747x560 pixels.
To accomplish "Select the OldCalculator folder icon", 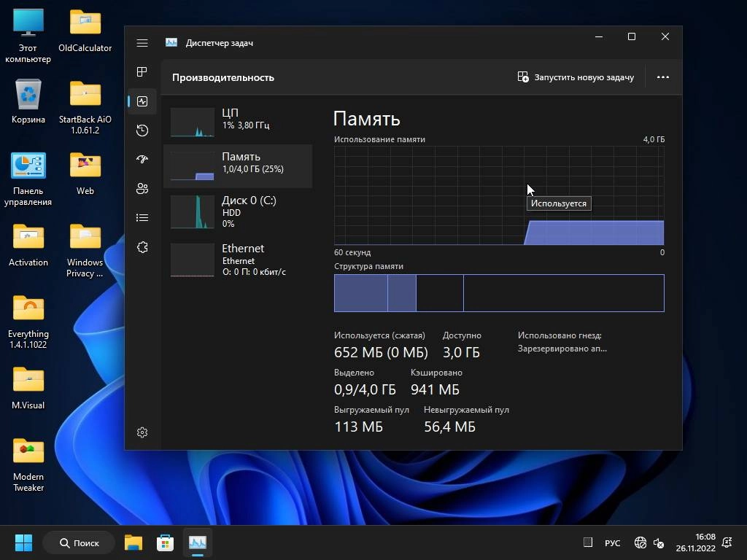I will (85, 31).
